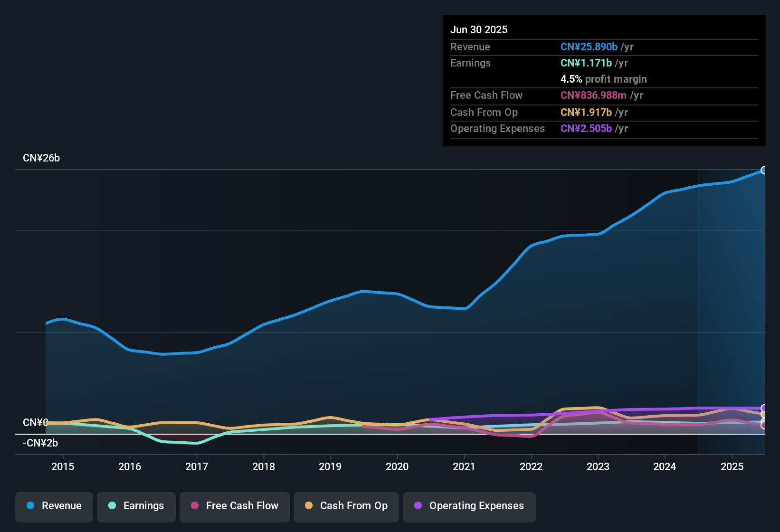Screen dimensions: 780x532
Task: Click the 4.5% profit margin text
Action: [603, 79]
